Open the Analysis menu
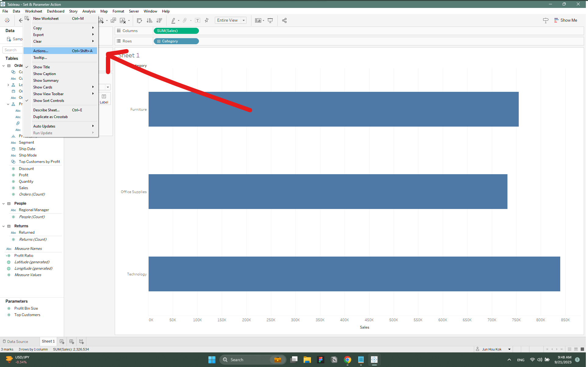Image resolution: width=588 pixels, height=367 pixels. (x=89, y=11)
